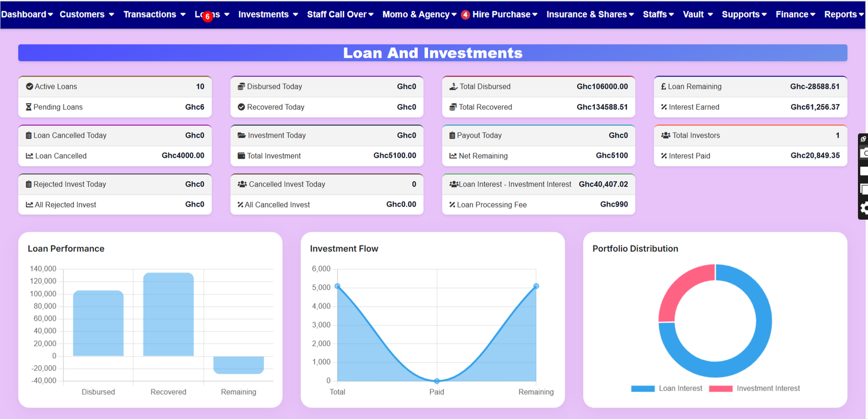The height and width of the screenshot is (419, 868).
Task: Click the people icon beside Total Investors
Action: point(666,135)
